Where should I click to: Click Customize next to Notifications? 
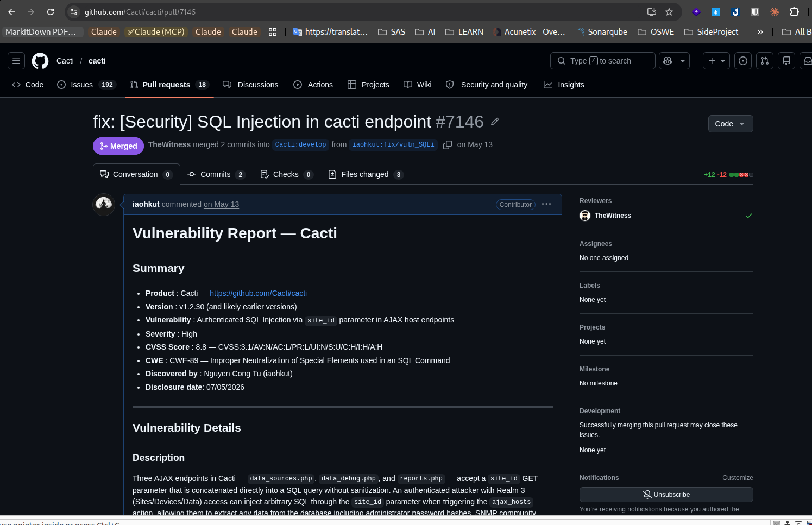click(x=738, y=478)
